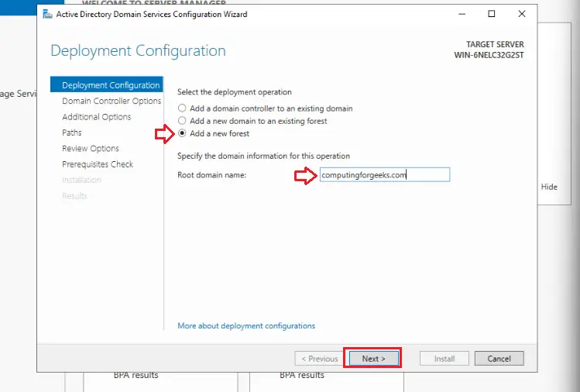This screenshot has height=392, width=580.
Task: Click Select the deployment operation text
Action: click(x=235, y=91)
